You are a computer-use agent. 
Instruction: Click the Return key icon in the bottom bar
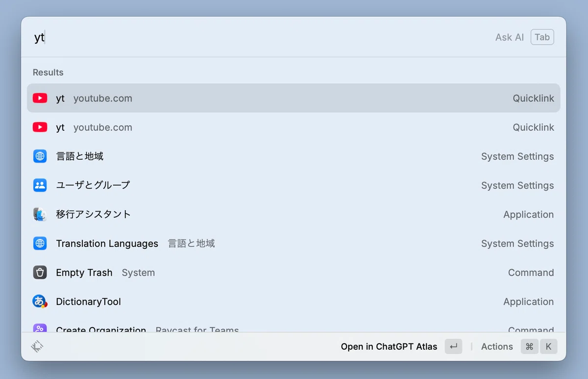[453, 347]
